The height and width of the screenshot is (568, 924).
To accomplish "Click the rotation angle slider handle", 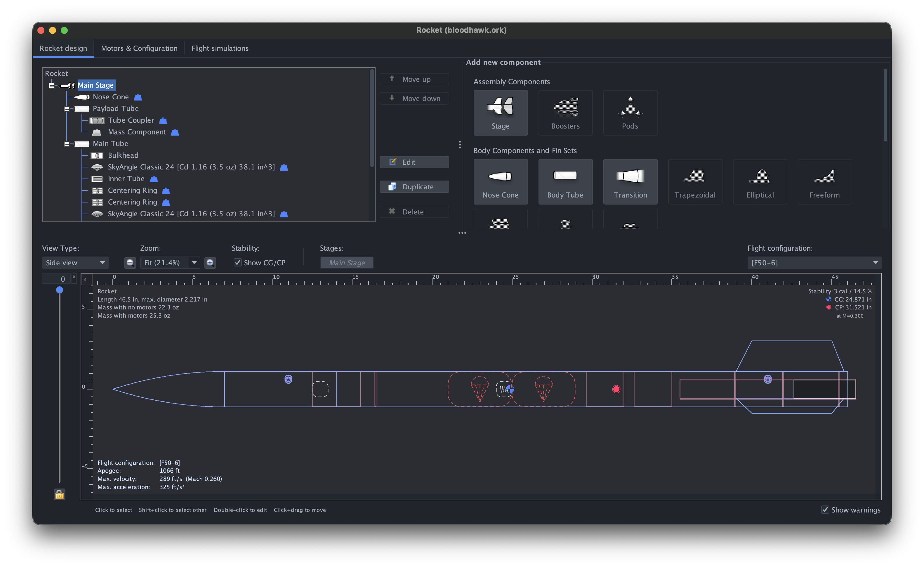I will [x=59, y=290].
